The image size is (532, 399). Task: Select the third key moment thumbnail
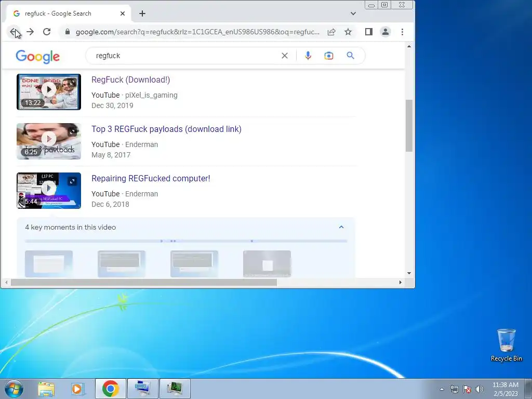coord(194,263)
